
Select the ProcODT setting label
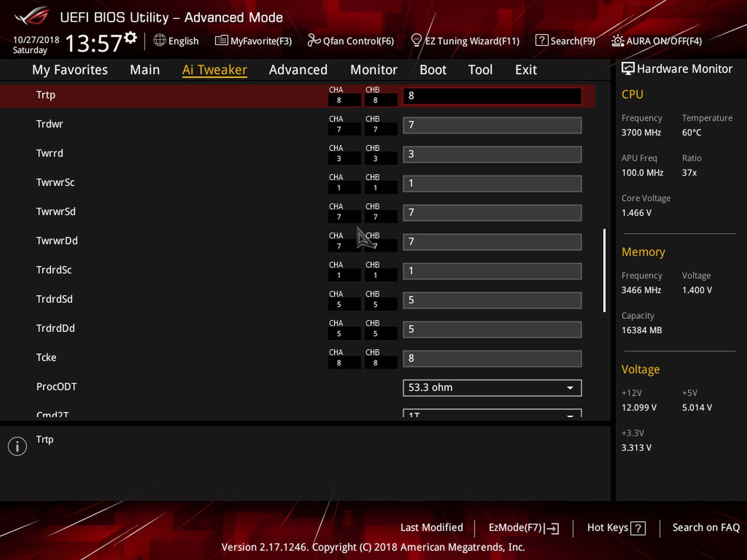56,386
